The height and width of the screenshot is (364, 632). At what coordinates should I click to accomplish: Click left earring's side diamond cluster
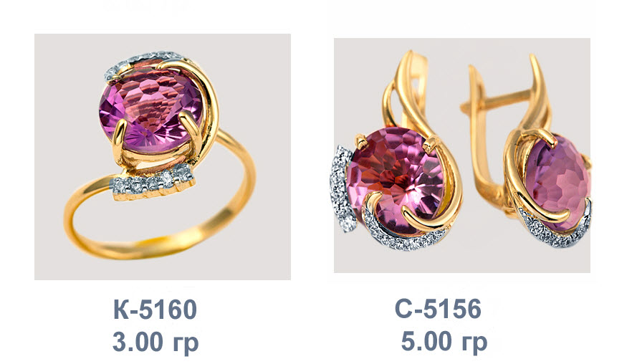(x=342, y=189)
